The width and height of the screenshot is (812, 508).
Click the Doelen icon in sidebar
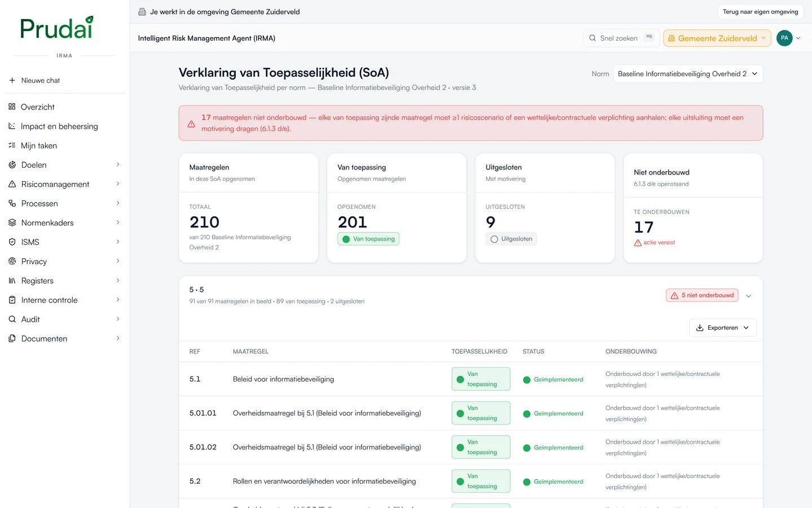tap(12, 165)
